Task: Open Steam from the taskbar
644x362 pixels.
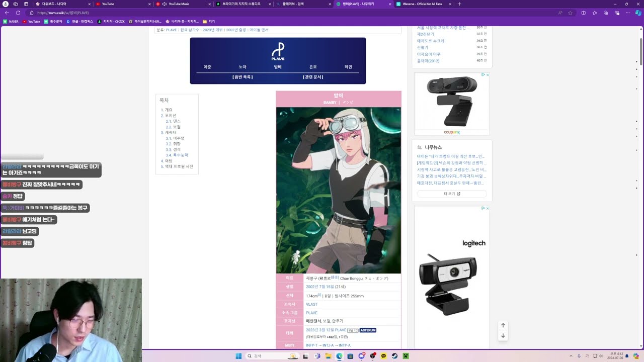Action: [x=394, y=356]
